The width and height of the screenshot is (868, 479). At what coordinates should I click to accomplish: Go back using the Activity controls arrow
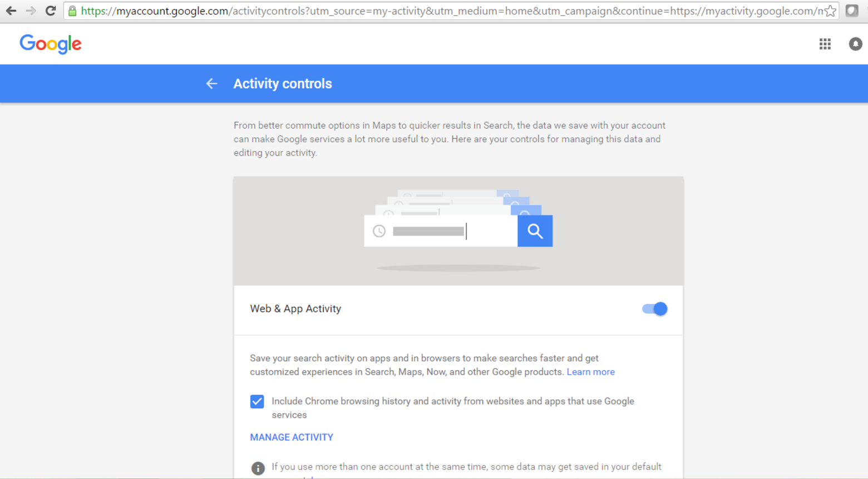211,84
